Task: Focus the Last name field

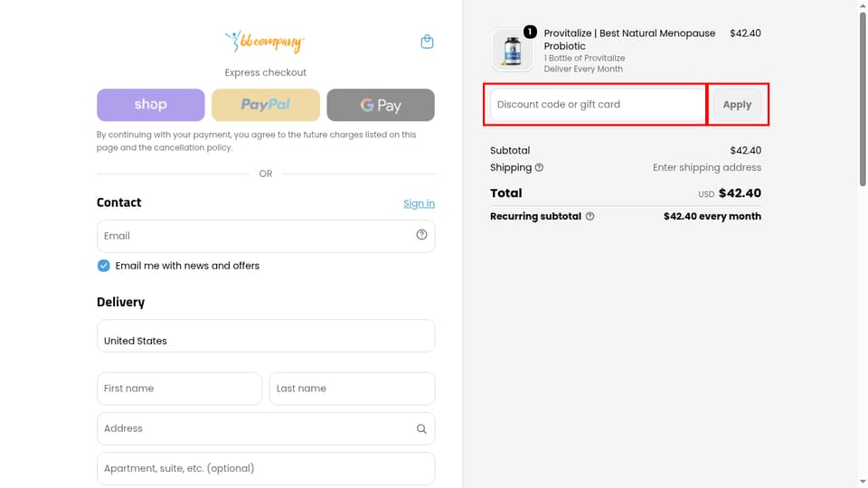Action: 352,389
